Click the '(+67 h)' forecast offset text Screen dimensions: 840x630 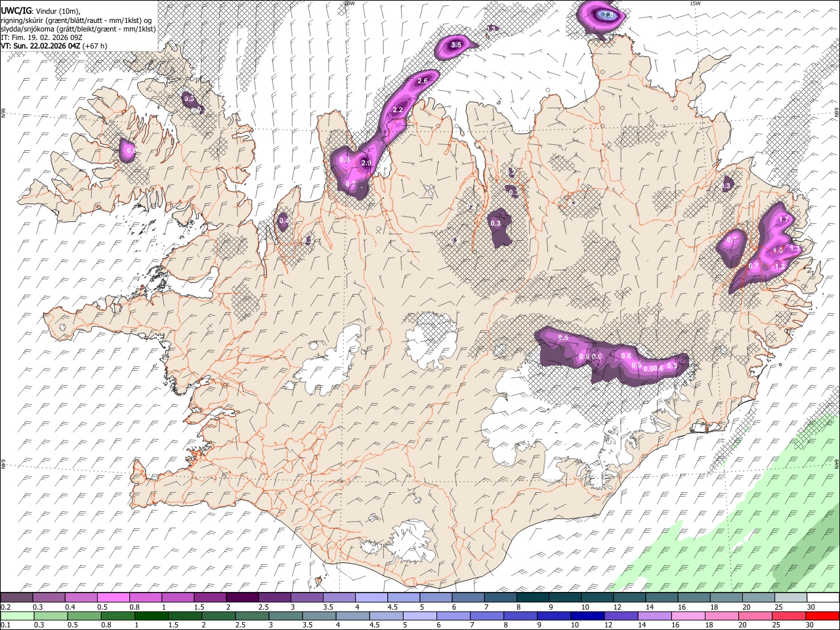(x=95, y=46)
